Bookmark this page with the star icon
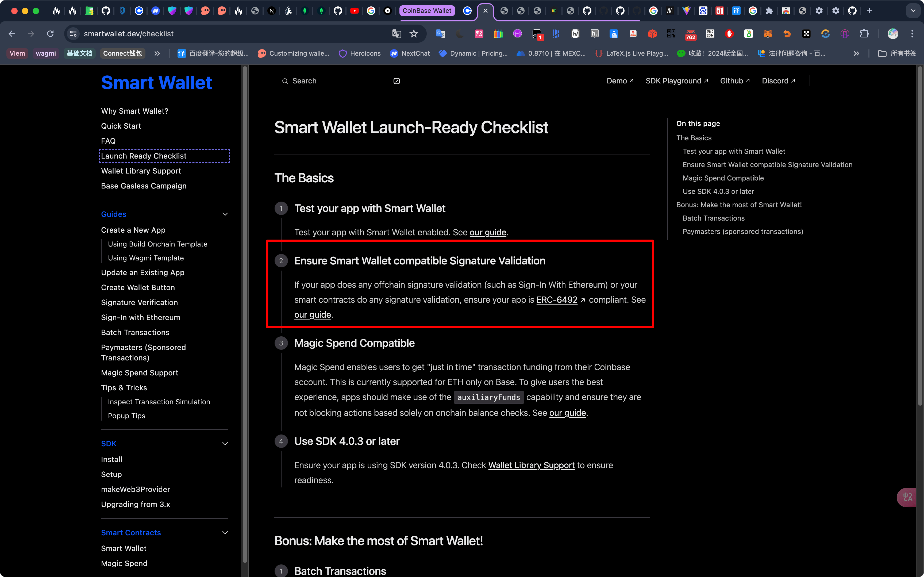924x577 pixels. [414, 34]
